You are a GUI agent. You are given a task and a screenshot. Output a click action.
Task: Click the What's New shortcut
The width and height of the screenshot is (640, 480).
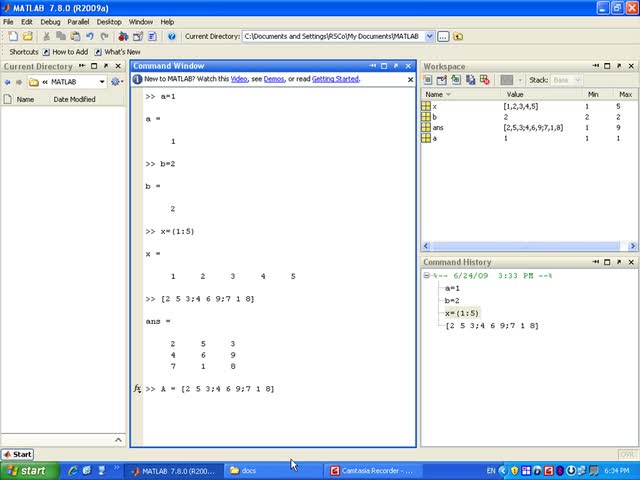[118, 52]
